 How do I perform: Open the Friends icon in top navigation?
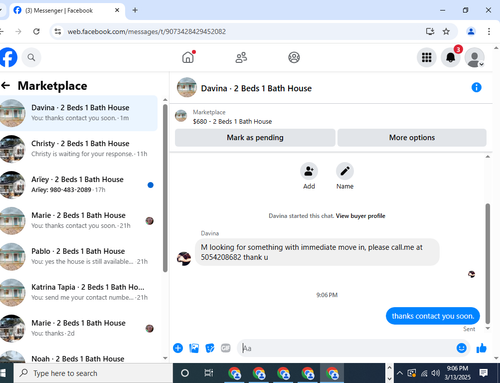pyautogui.click(x=241, y=57)
